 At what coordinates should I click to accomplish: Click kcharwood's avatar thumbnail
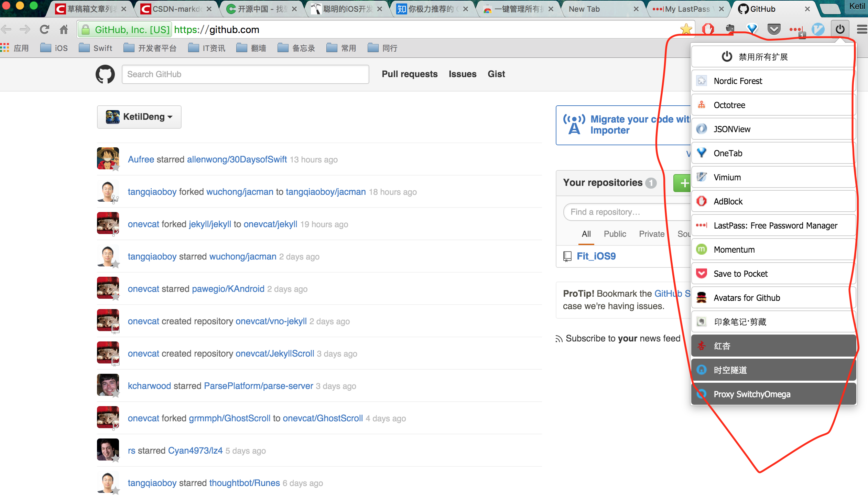coord(108,385)
